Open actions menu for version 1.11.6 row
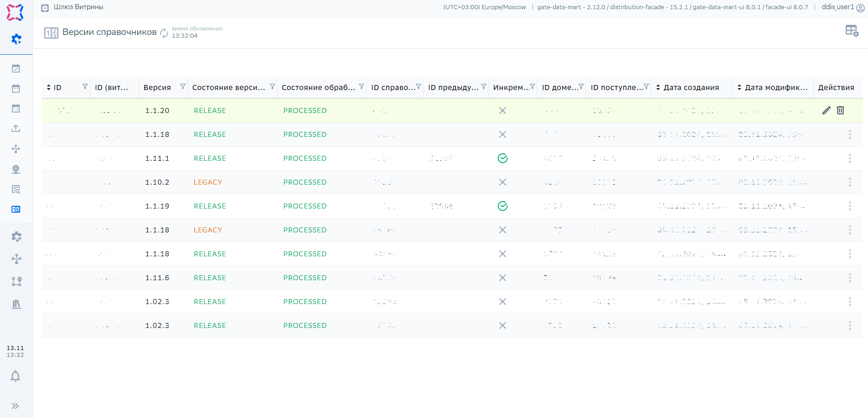 pos(850,278)
